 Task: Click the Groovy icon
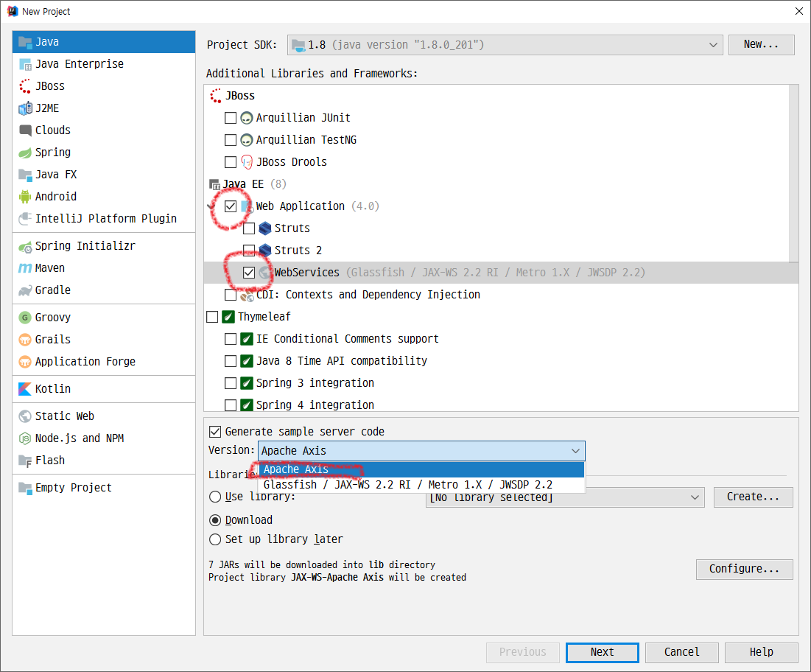point(25,318)
